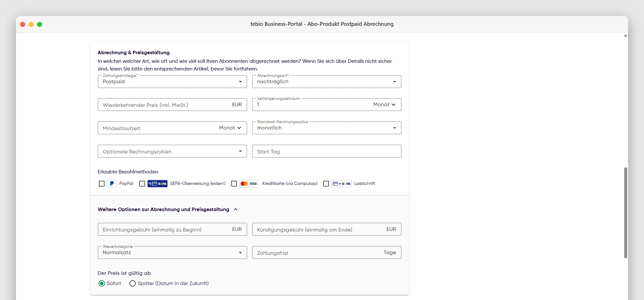Viewport: 644px width, 300px height.
Task: Open Verlängerungszeitraum Monat unit dropdown
Action: pos(384,105)
